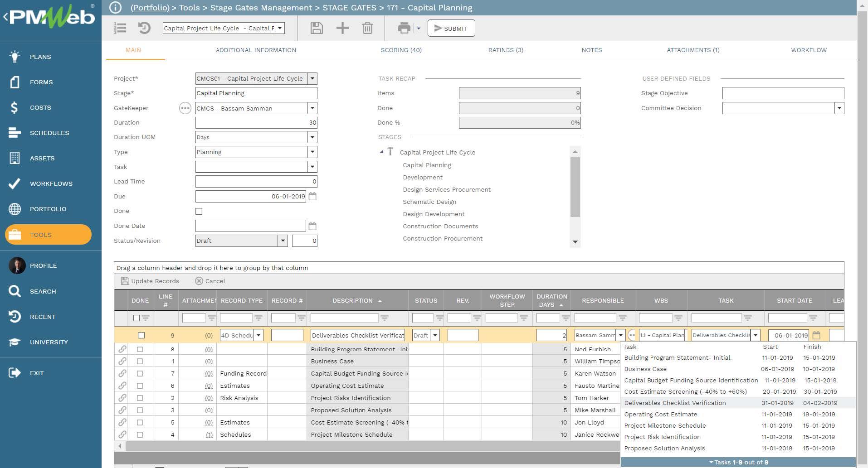
Task: Collapse the Capital Project Life Cycle tree
Action: pos(381,152)
